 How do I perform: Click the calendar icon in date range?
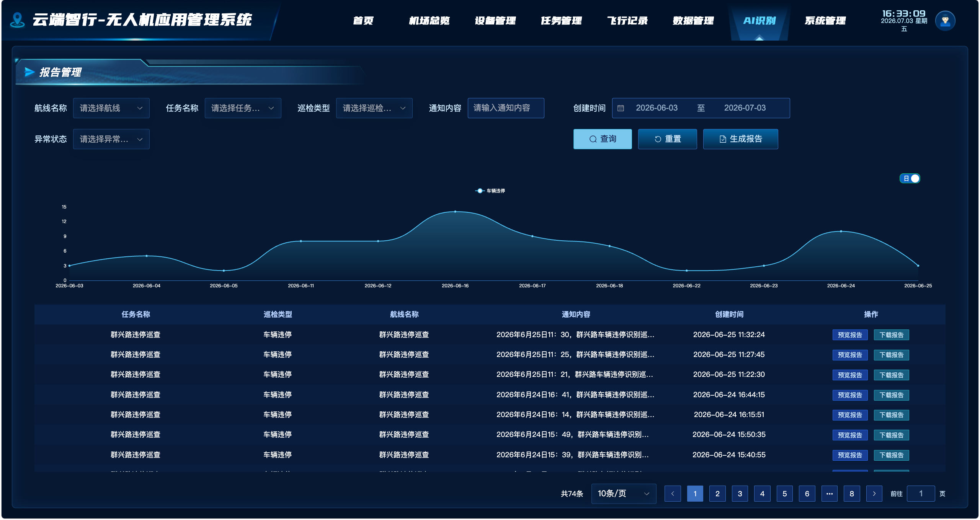click(621, 108)
